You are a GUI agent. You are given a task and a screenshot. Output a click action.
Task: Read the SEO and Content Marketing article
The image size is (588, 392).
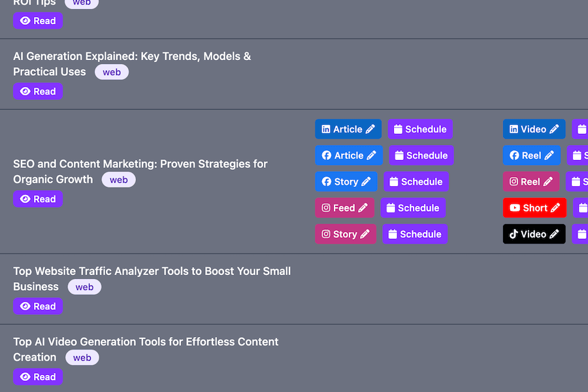pyautogui.click(x=38, y=199)
